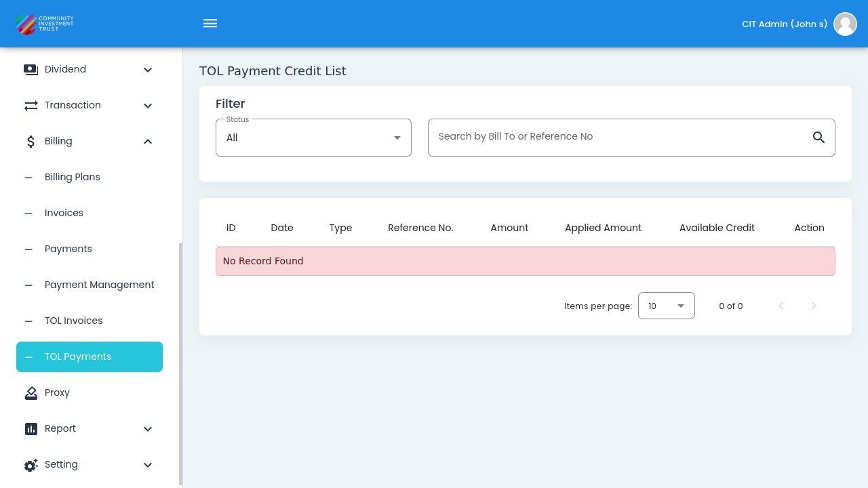Click the search magnifier icon
The image size is (868, 488).
pyautogui.click(x=818, y=138)
